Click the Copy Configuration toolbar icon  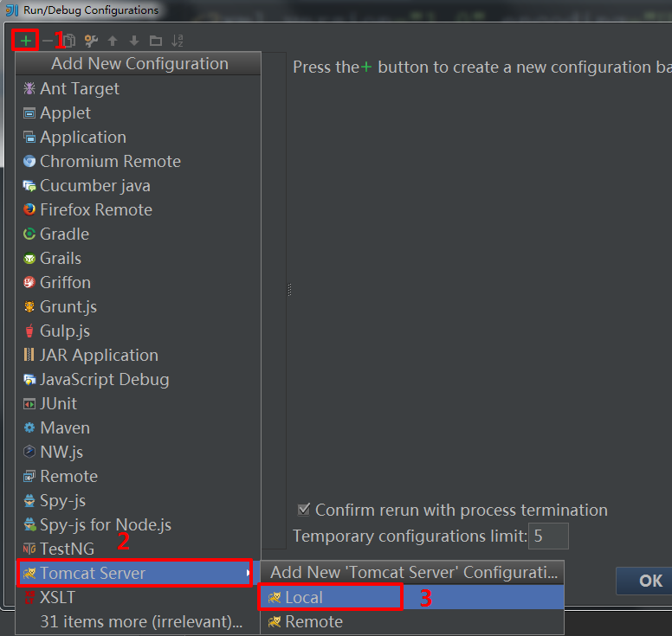(x=69, y=41)
